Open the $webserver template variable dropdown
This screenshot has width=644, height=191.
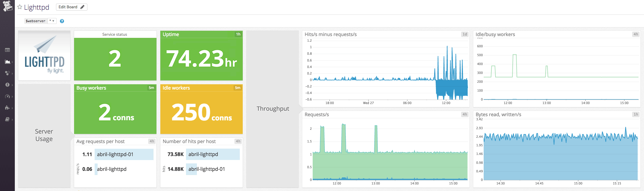coord(52,21)
